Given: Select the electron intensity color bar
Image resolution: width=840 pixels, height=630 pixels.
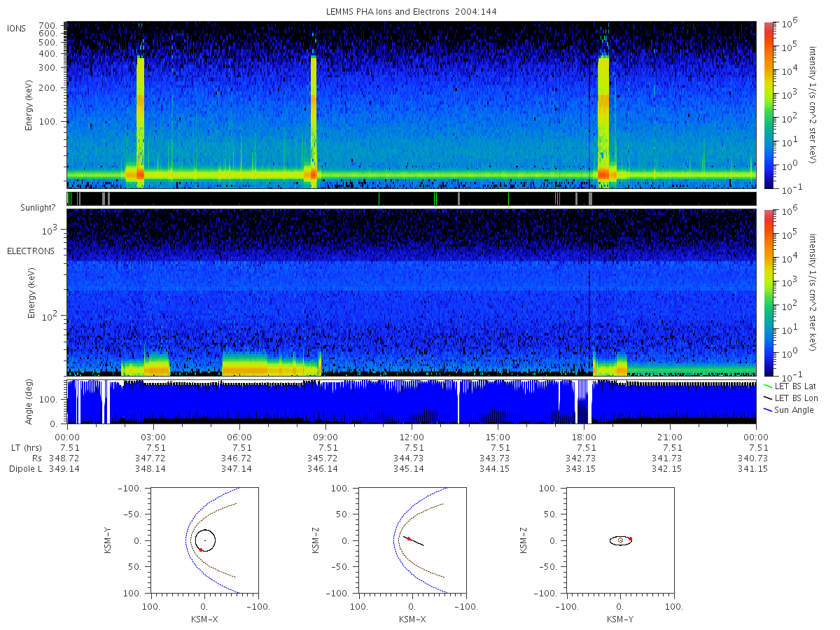Looking at the screenshot, I should [769, 293].
